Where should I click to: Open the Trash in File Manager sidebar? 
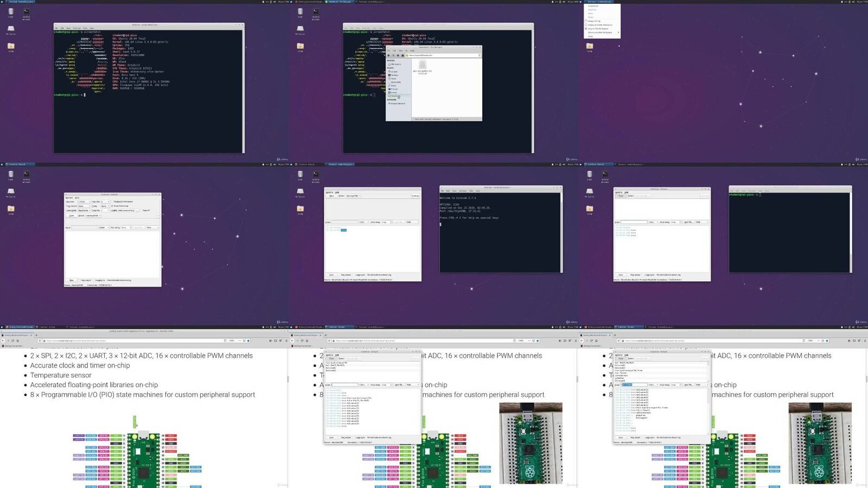393,79
